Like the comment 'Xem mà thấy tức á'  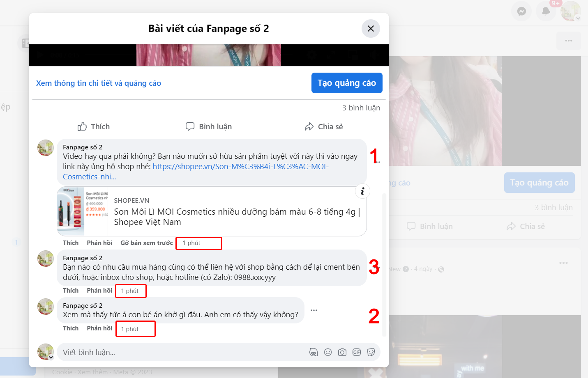pos(71,328)
